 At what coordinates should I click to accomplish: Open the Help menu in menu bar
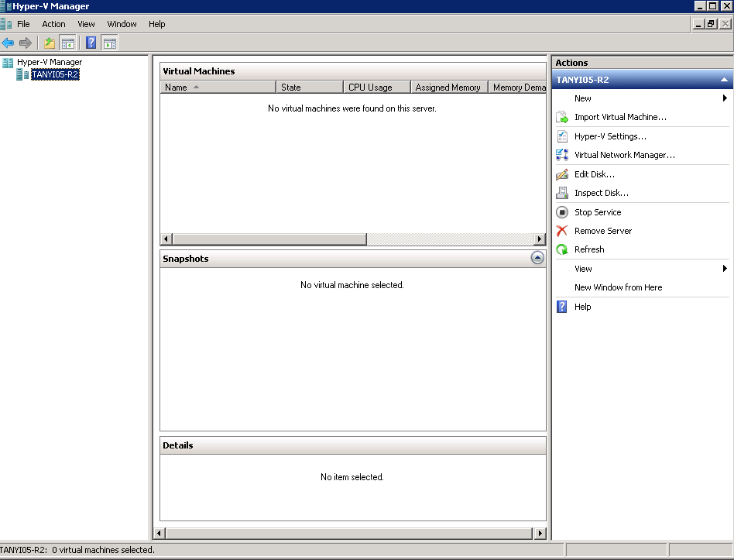[157, 24]
